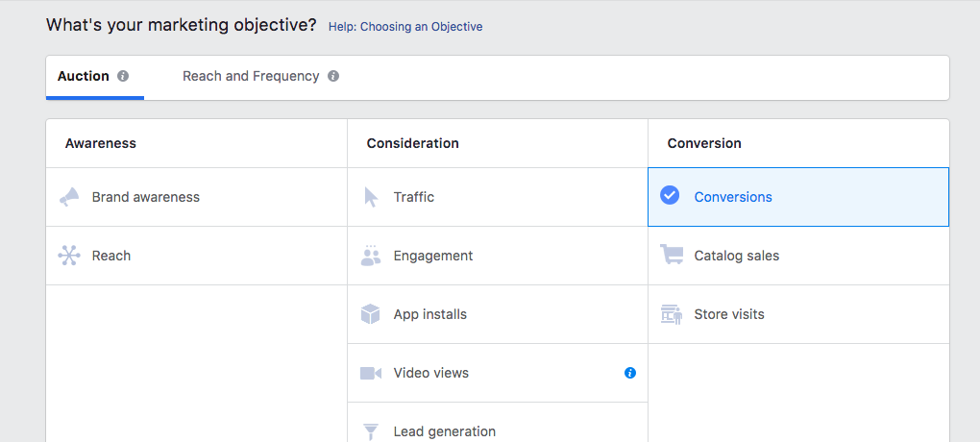The width and height of the screenshot is (980, 442).
Task: Select the Traffic objective label
Action: tap(414, 197)
